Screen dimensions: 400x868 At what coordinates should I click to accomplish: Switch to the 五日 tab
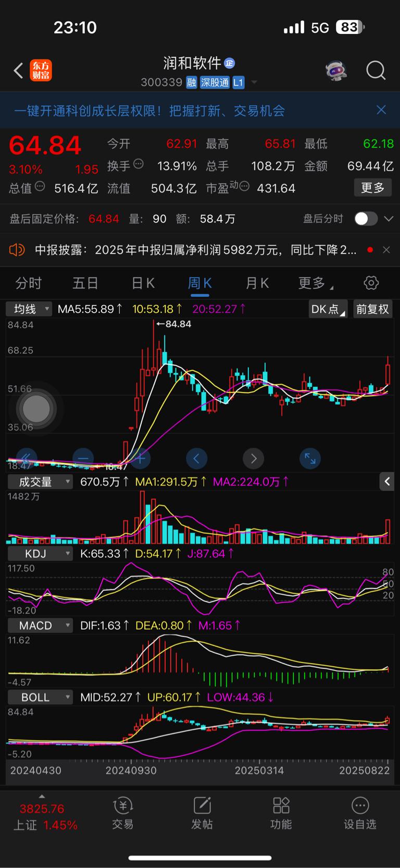(85, 283)
